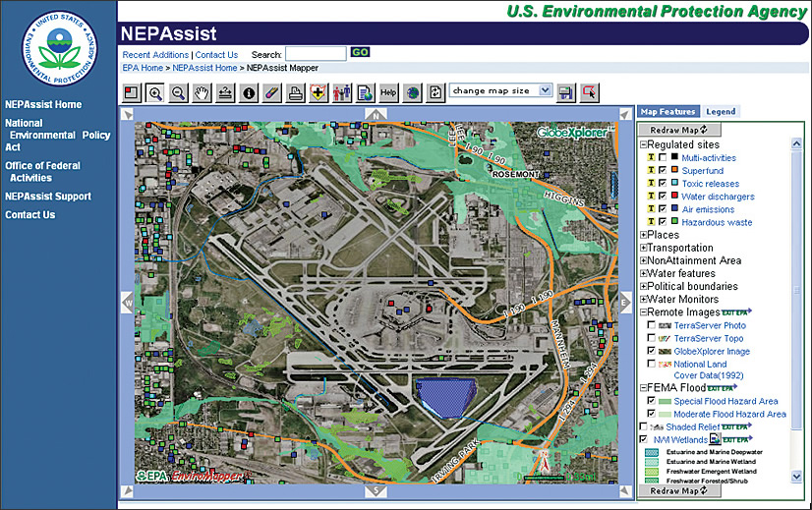Viewport: 812px width, 510px height.
Task: Select the Zoom In magnifier tool
Action: pyautogui.click(x=155, y=93)
